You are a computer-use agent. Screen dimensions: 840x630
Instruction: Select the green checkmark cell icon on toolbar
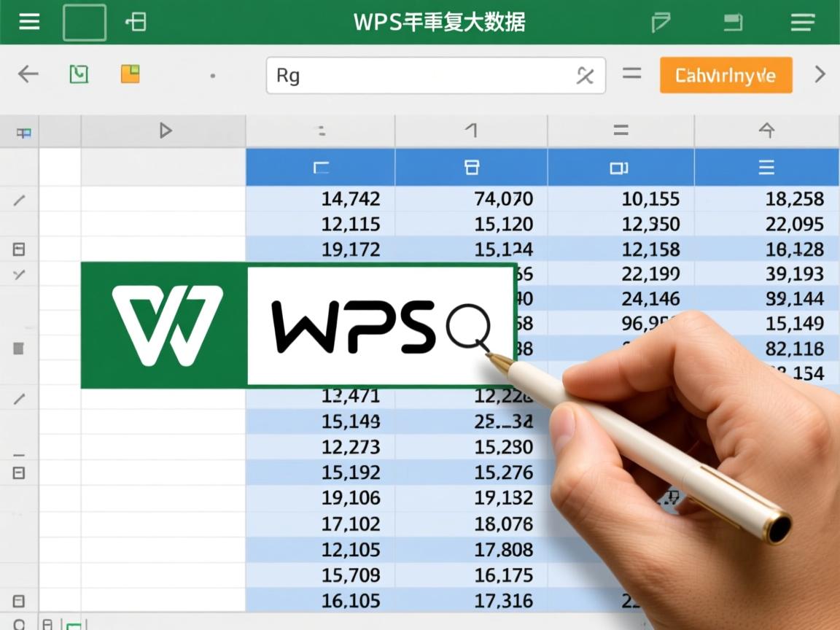point(79,74)
